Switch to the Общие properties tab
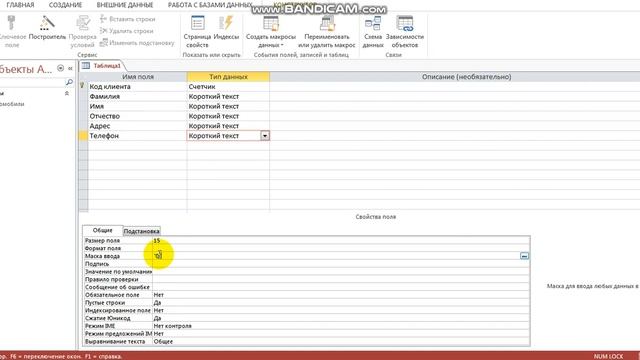Image resolution: width=640 pixels, height=360 pixels. pos(102,230)
